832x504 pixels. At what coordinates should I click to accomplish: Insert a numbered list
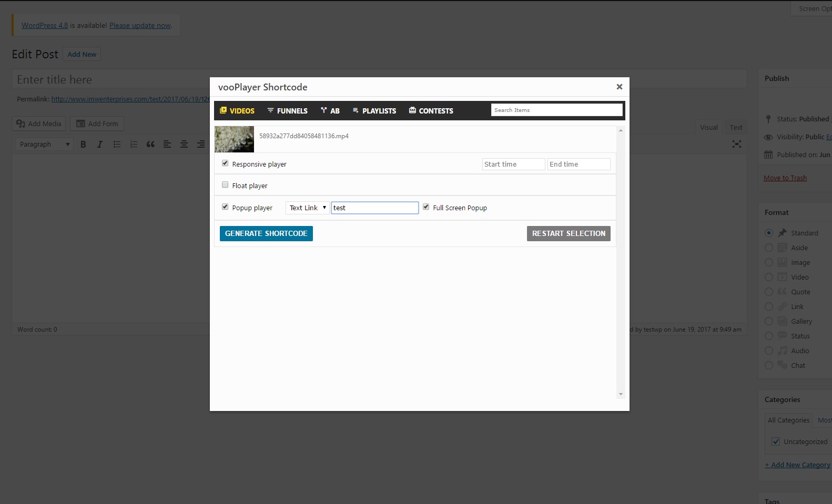[x=134, y=144]
